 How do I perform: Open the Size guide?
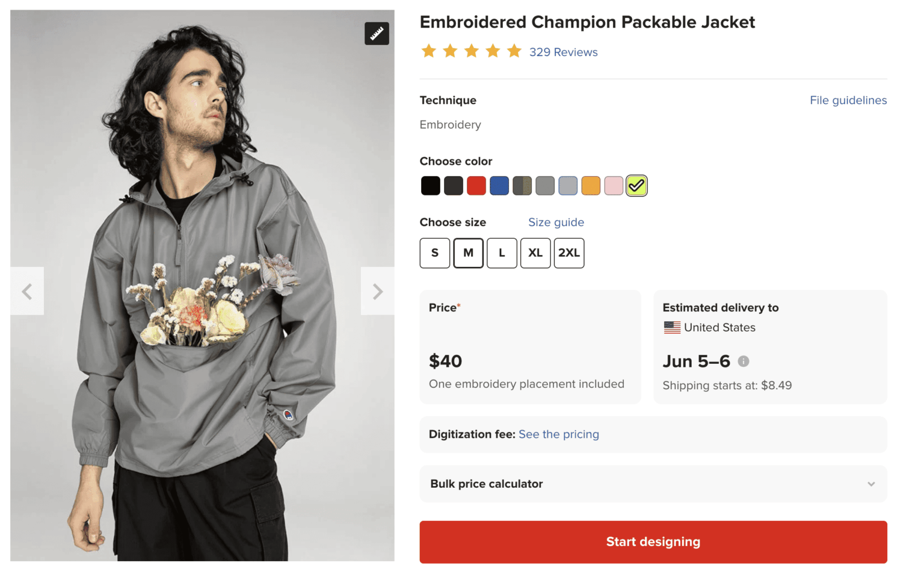click(556, 223)
